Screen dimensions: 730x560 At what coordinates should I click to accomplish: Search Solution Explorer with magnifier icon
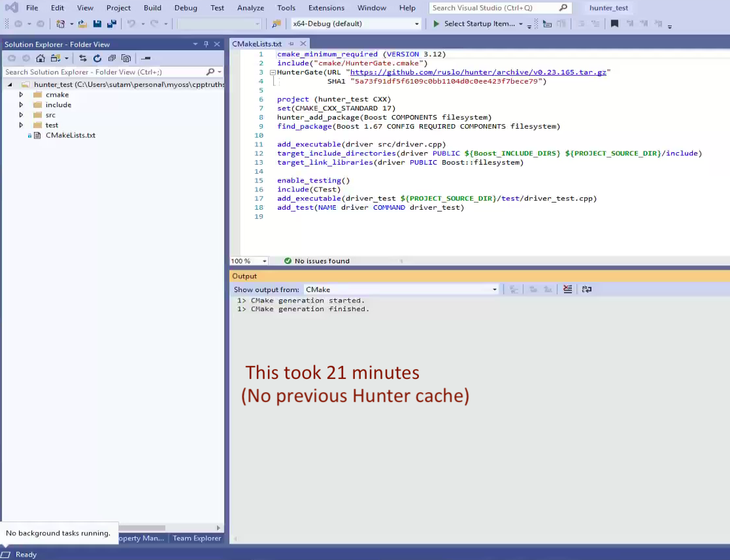(210, 72)
